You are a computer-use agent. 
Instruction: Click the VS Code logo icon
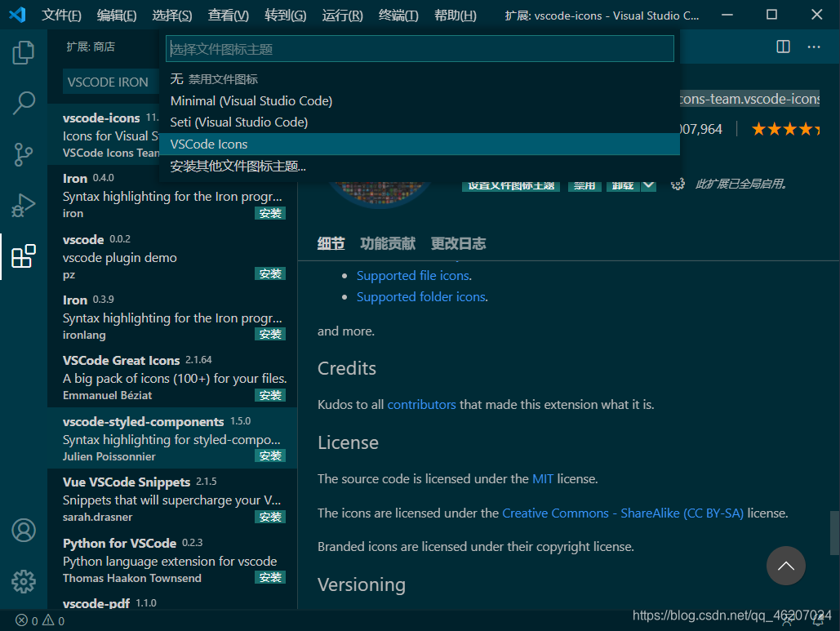(18, 15)
